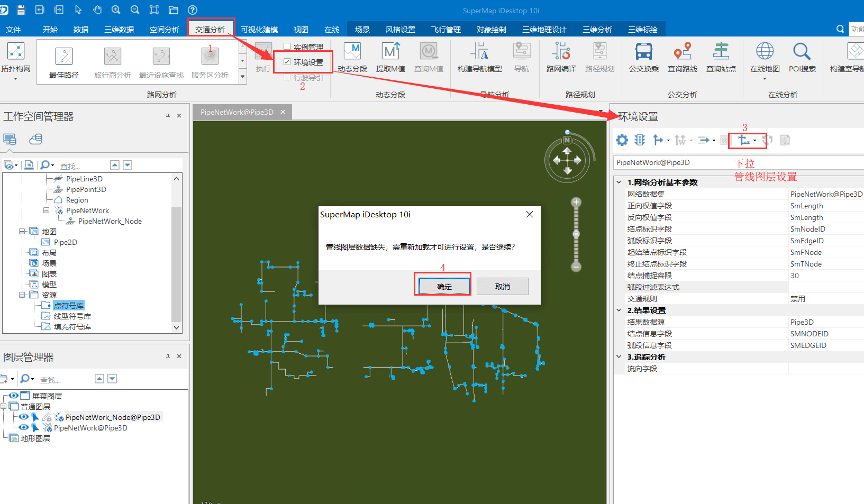
Task: Collapse the 地图 tree node
Action: tap(22, 232)
